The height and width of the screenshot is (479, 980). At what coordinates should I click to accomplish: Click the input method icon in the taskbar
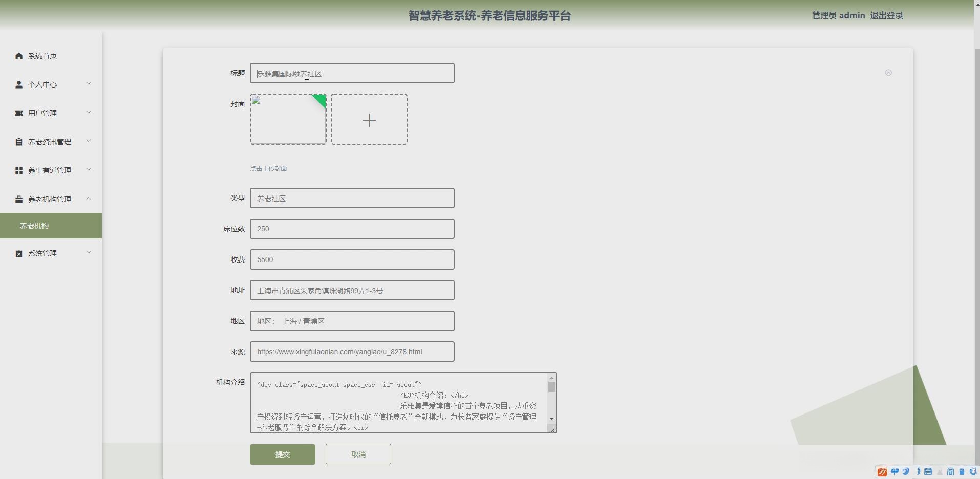[881, 472]
